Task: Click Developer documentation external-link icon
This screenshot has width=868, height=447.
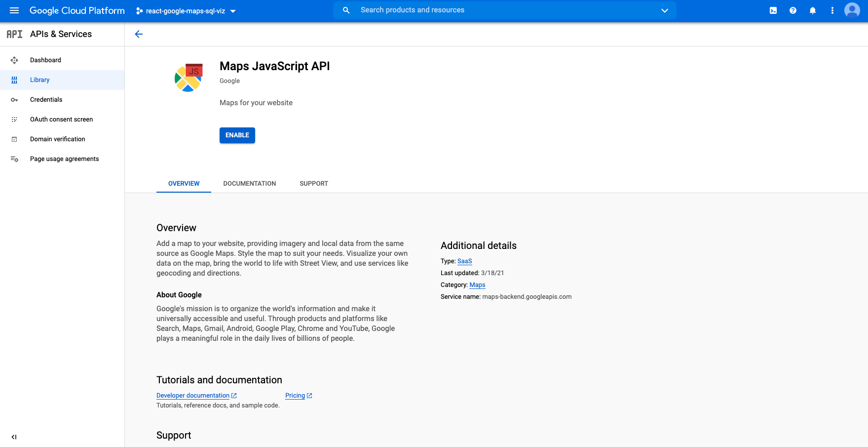Action: click(x=234, y=396)
